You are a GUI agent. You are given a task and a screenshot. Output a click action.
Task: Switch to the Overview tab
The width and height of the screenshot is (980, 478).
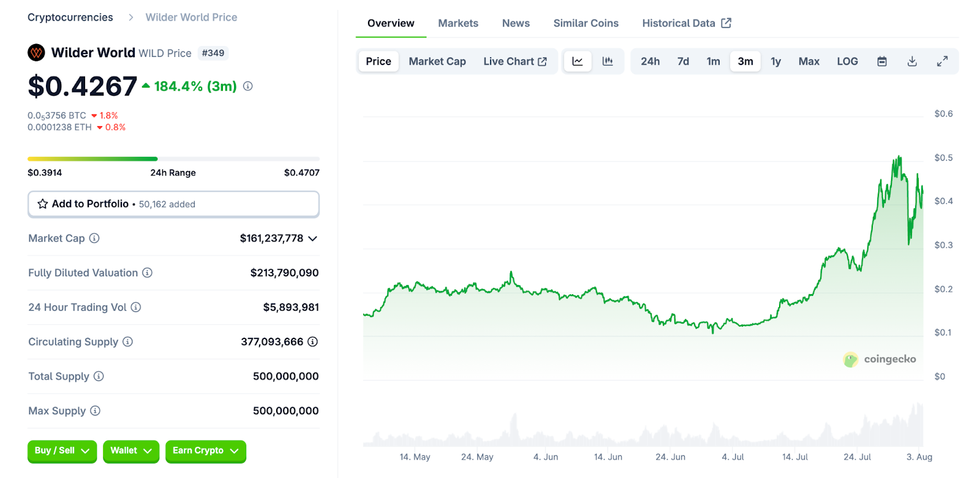391,23
